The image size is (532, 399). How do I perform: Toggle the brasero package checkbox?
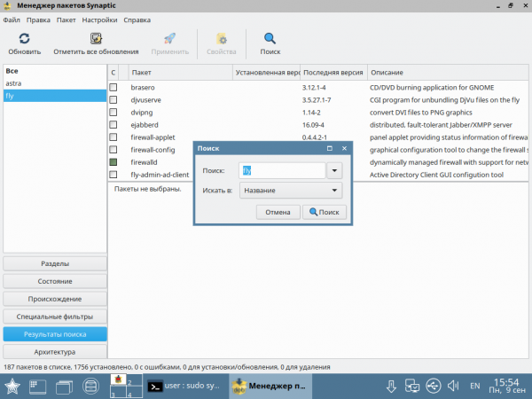113,88
